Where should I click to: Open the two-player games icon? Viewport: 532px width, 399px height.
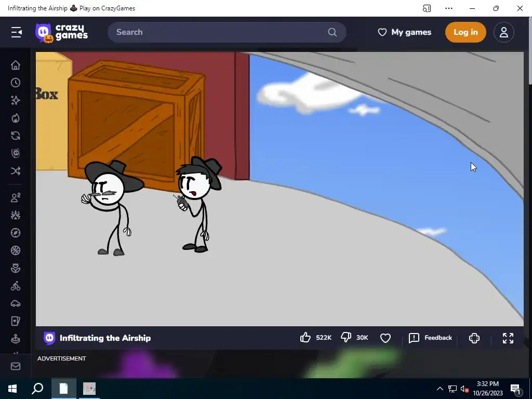pos(16,197)
